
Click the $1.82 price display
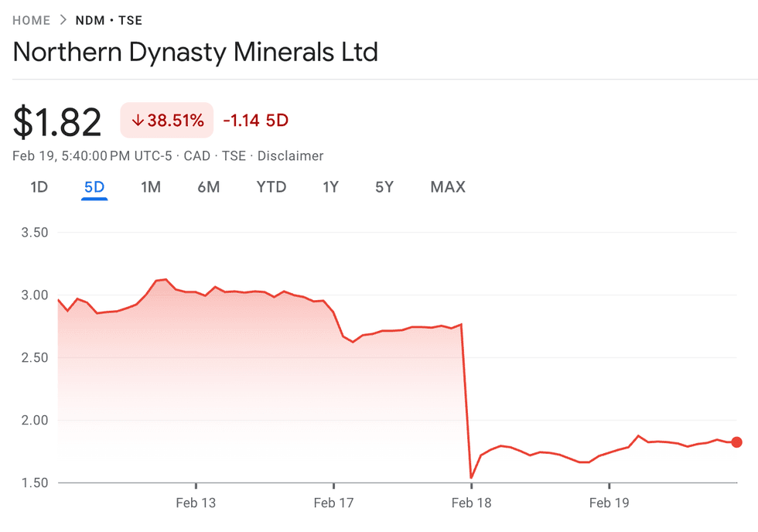56,120
